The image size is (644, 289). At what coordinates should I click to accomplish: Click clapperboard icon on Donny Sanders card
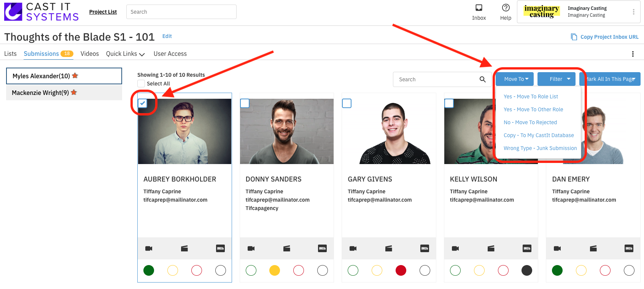[x=287, y=248]
